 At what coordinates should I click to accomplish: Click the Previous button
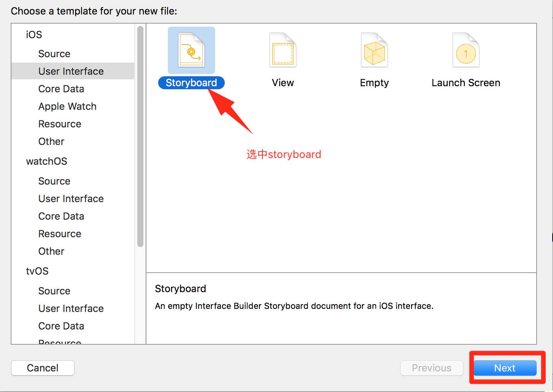(432, 368)
